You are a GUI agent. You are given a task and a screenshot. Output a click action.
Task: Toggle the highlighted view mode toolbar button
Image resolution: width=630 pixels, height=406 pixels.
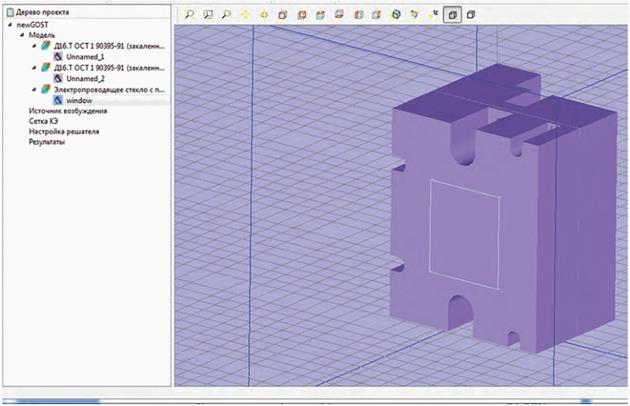452,15
